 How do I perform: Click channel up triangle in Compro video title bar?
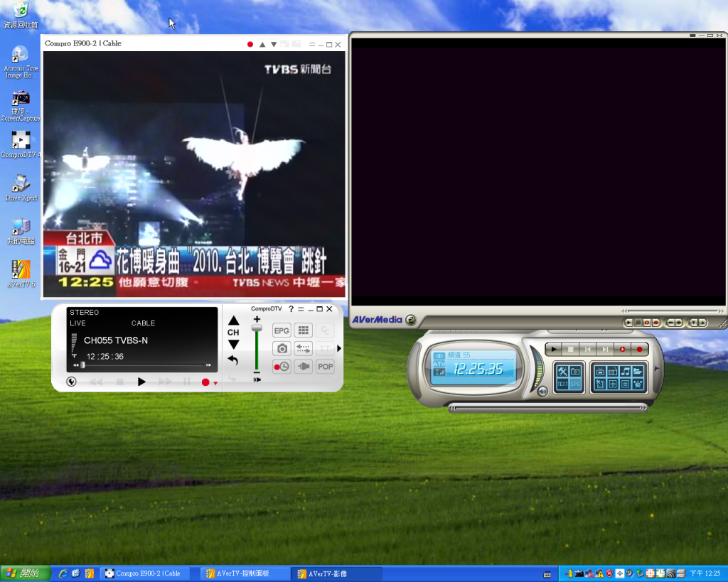pos(262,45)
